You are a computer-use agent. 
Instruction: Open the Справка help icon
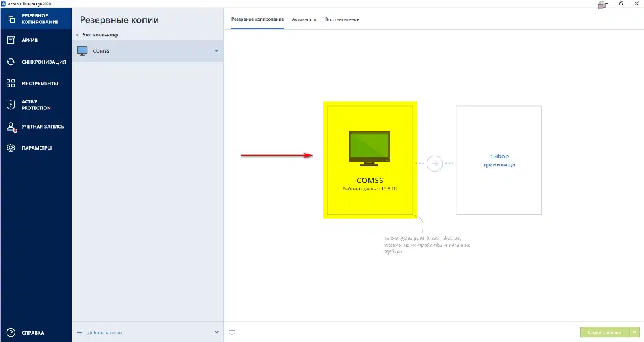(x=11, y=333)
